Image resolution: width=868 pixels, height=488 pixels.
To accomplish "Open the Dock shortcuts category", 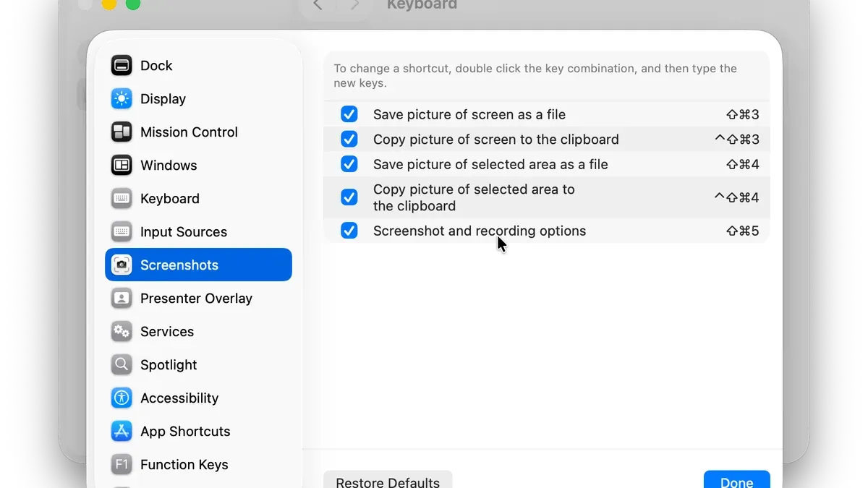I will coord(198,66).
